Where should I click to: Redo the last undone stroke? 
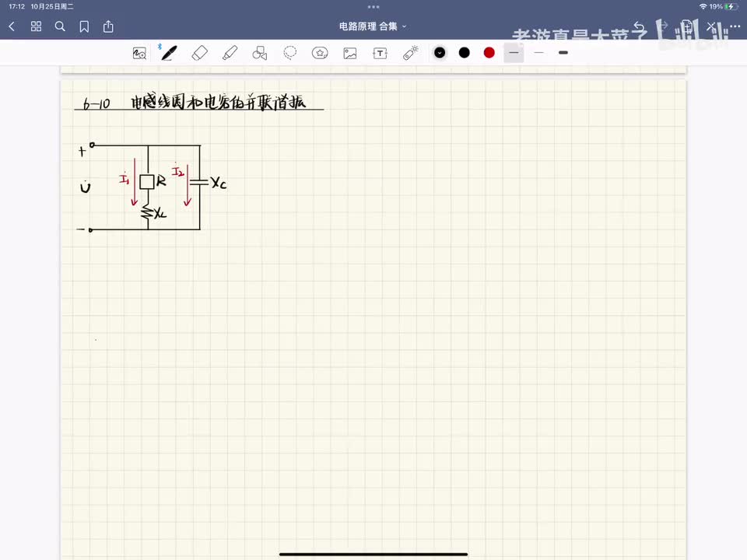point(663,26)
